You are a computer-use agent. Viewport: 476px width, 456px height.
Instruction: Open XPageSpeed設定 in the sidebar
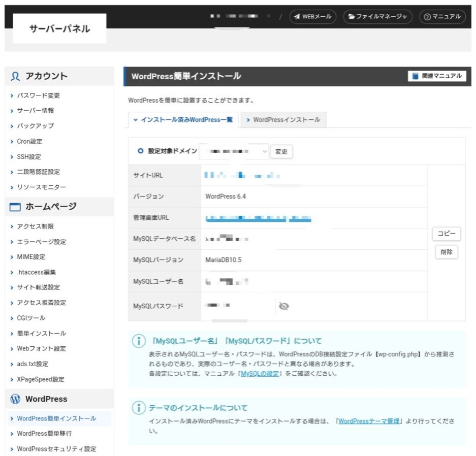click(40, 379)
